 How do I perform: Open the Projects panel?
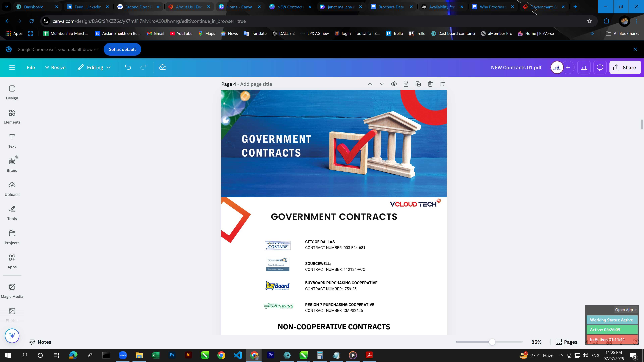pos(12,237)
